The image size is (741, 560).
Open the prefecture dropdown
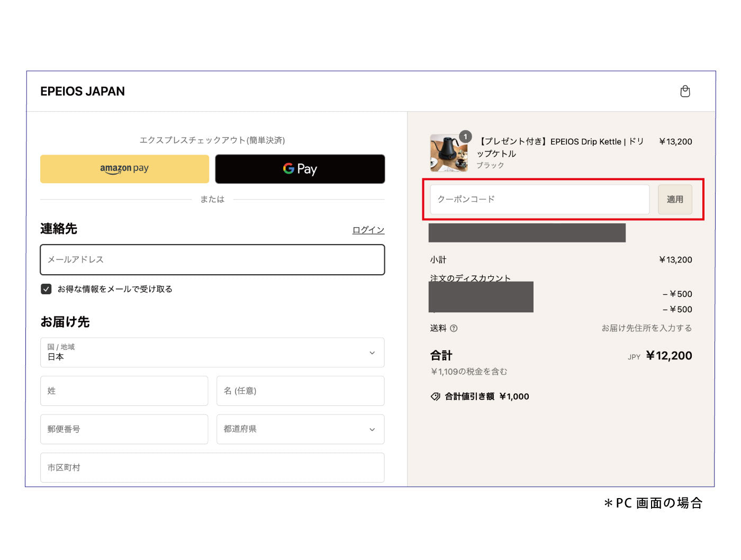[300, 429]
